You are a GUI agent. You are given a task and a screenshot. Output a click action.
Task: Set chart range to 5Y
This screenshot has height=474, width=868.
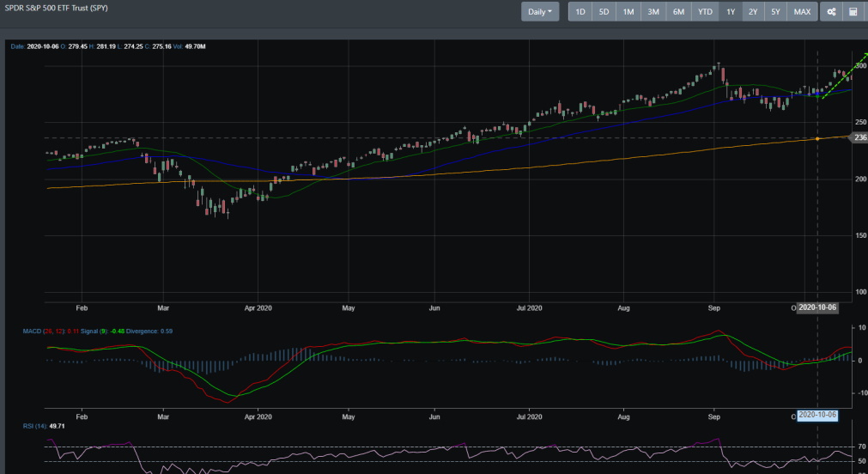[x=775, y=12]
